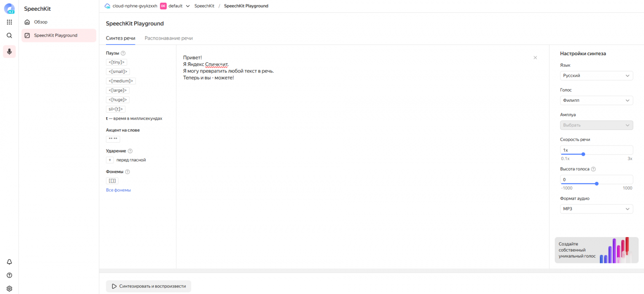This screenshot has height=294, width=644.
Task: Click into the Высота голоса value field
Action: pos(596,179)
